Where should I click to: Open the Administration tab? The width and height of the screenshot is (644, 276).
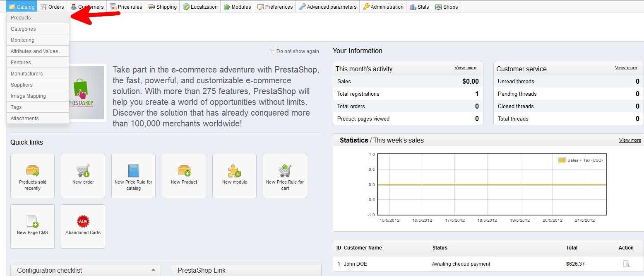pos(383,7)
